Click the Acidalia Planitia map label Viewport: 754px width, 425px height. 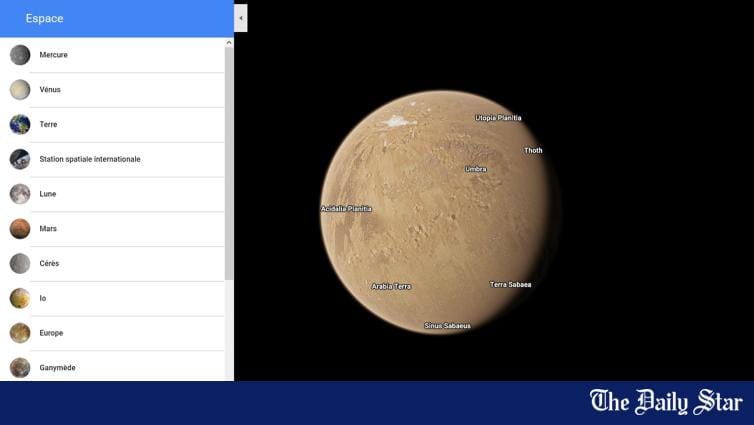pyautogui.click(x=346, y=209)
